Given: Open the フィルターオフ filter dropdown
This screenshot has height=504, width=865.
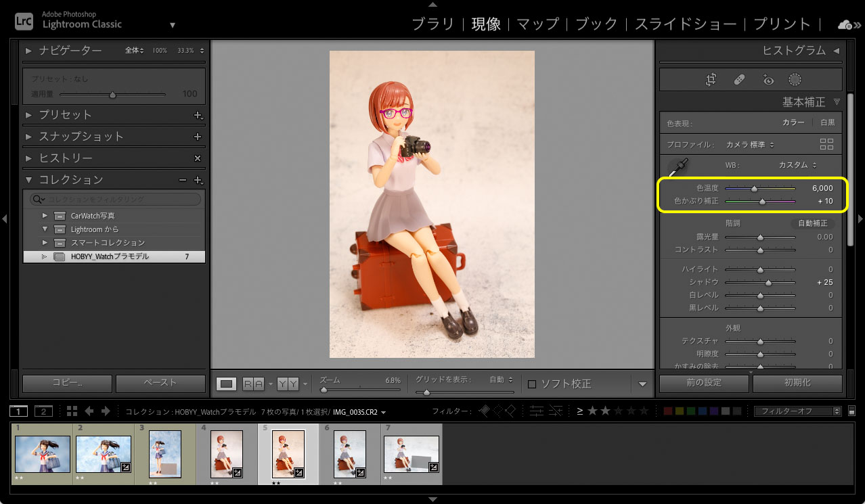Looking at the screenshot, I should tap(798, 411).
